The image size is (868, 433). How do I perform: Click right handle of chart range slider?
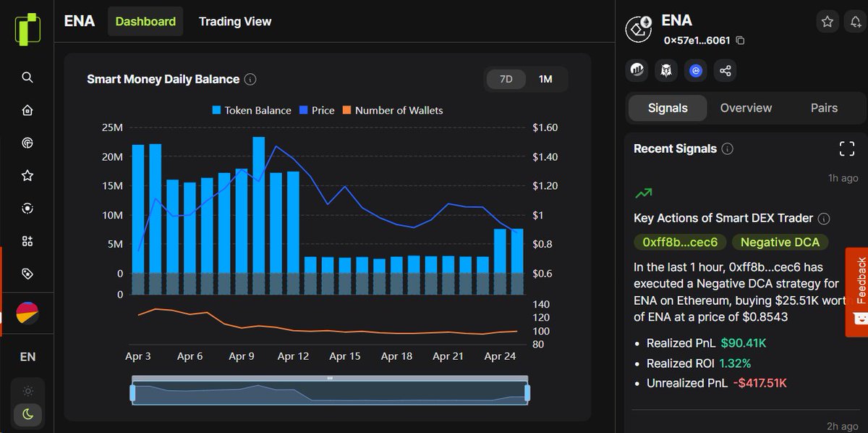[527, 393]
